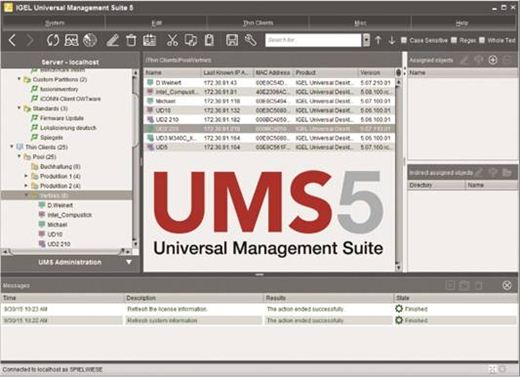This screenshot has width=520, height=377.
Task: Click edit icon in Assigned objects header
Action: [464, 60]
